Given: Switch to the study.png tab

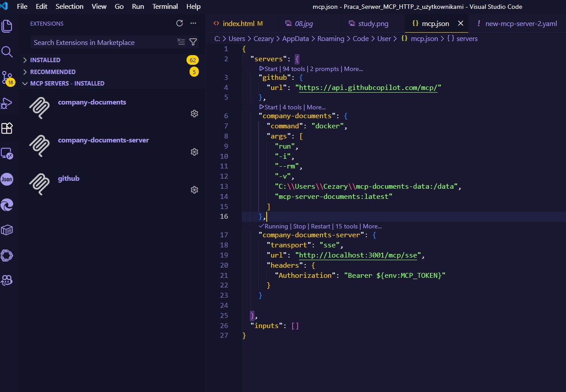Looking at the screenshot, I should coord(373,23).
